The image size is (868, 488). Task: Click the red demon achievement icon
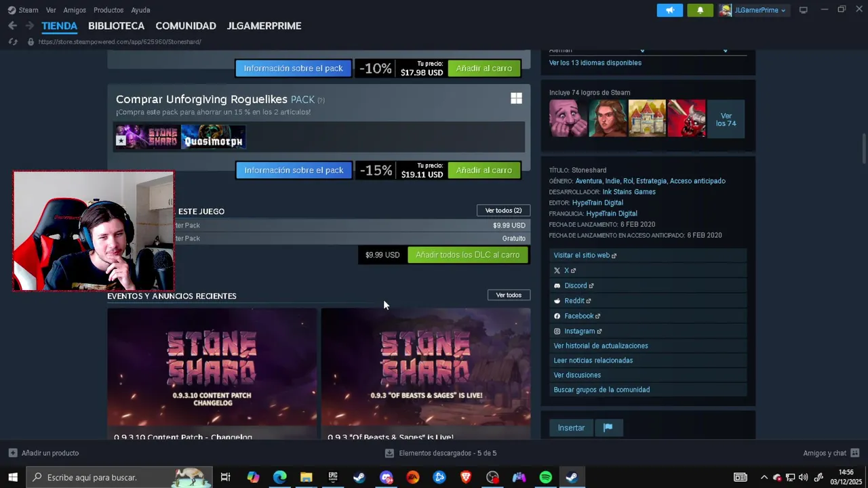686,119
